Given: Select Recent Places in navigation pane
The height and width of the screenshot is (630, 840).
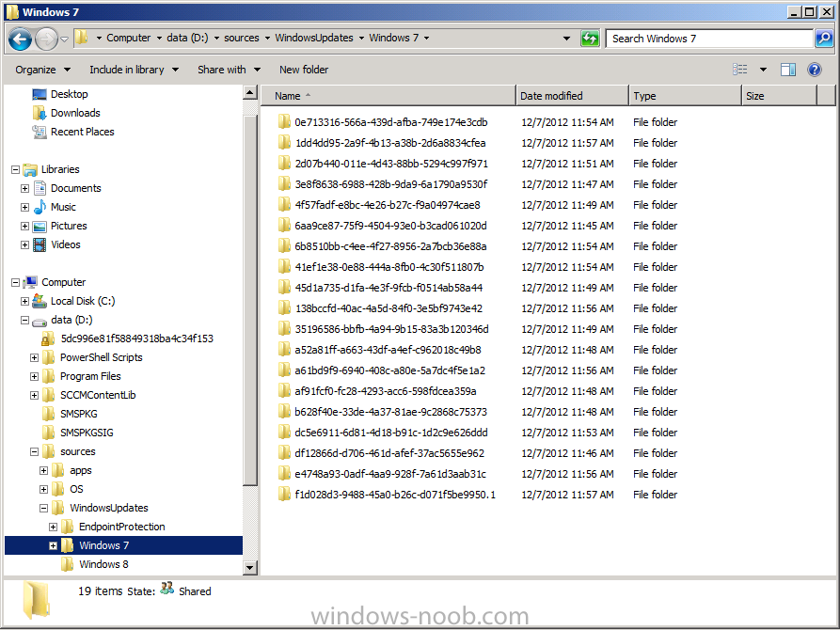Looking at the screenshot, I should [82, 132].
